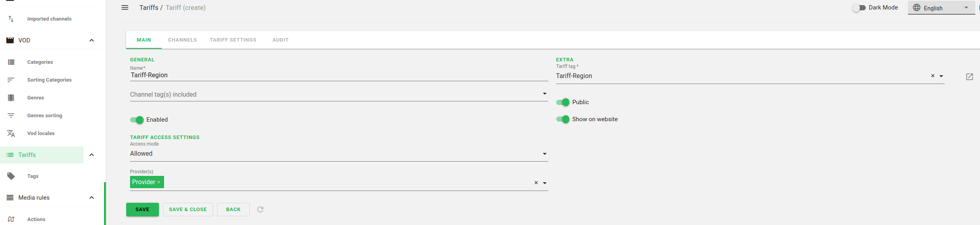The height and width of the screenshot is (225, 980).
Task: Open the English language selector
Action: point(941,8)
